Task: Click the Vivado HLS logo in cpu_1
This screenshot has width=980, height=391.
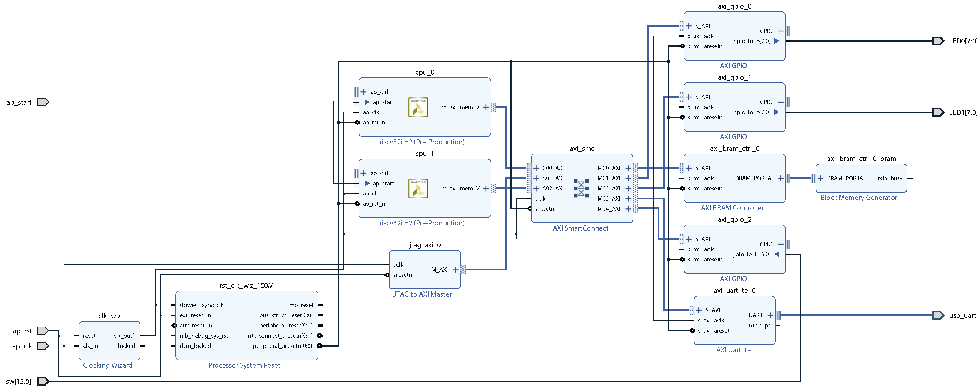Action: 418,188
